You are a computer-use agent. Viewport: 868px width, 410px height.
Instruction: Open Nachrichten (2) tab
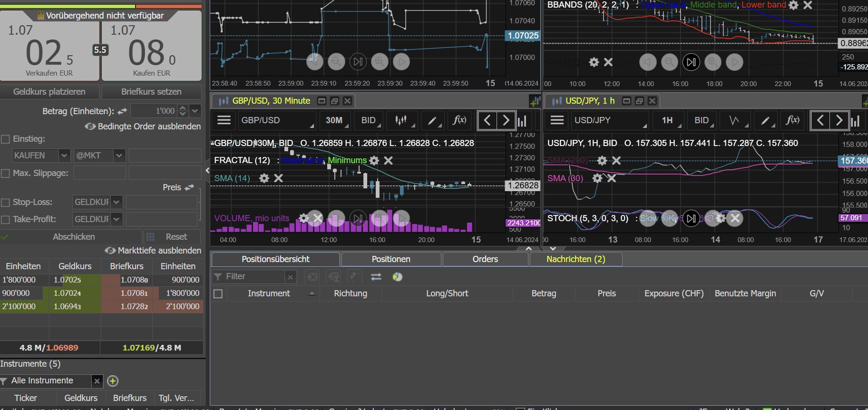[575, 259]
